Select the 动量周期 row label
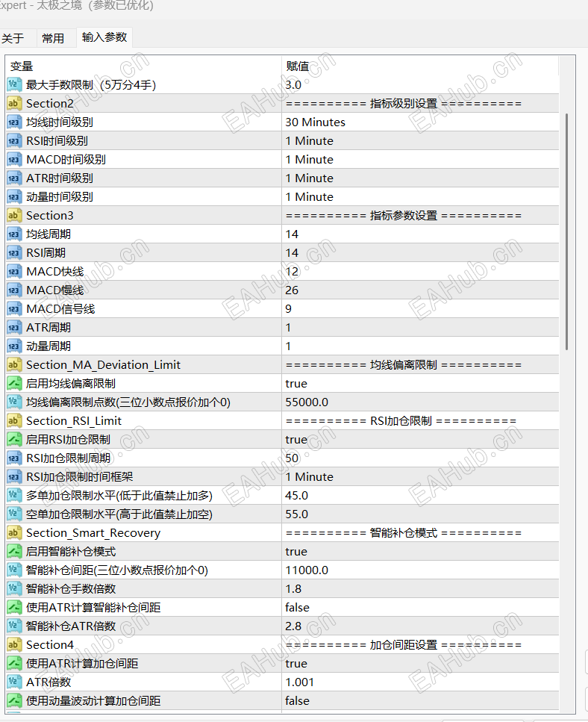588x722 pixels. tap(49, 346)
